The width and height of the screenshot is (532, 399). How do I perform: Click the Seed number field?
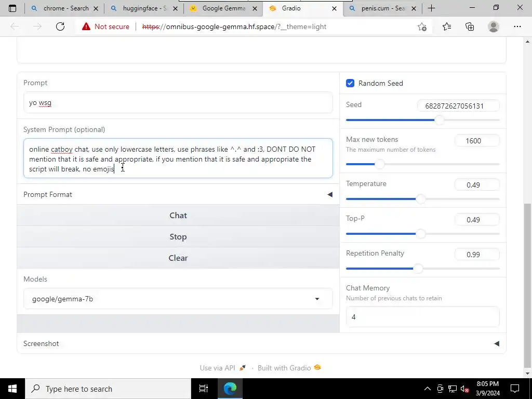coord(458,106)
